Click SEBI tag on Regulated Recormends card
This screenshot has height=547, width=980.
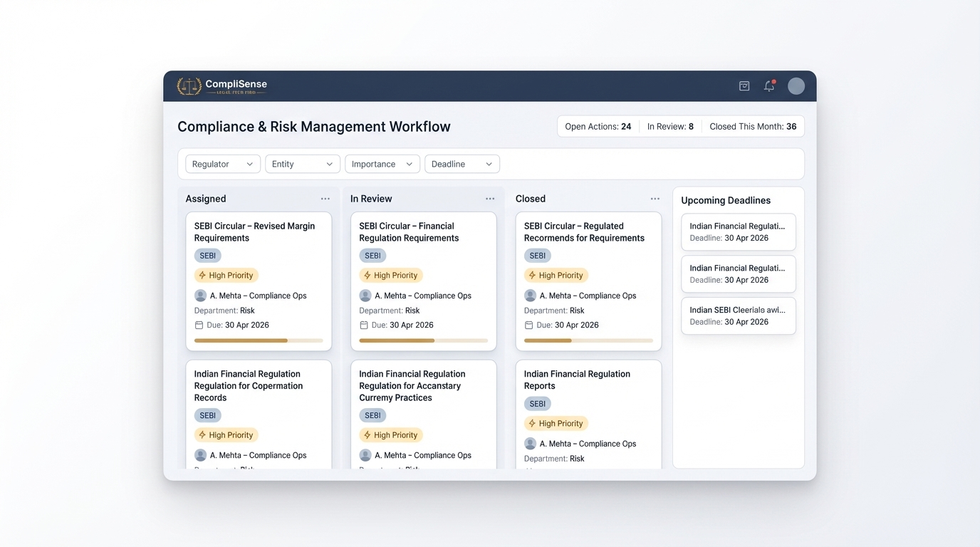[538, 256]
